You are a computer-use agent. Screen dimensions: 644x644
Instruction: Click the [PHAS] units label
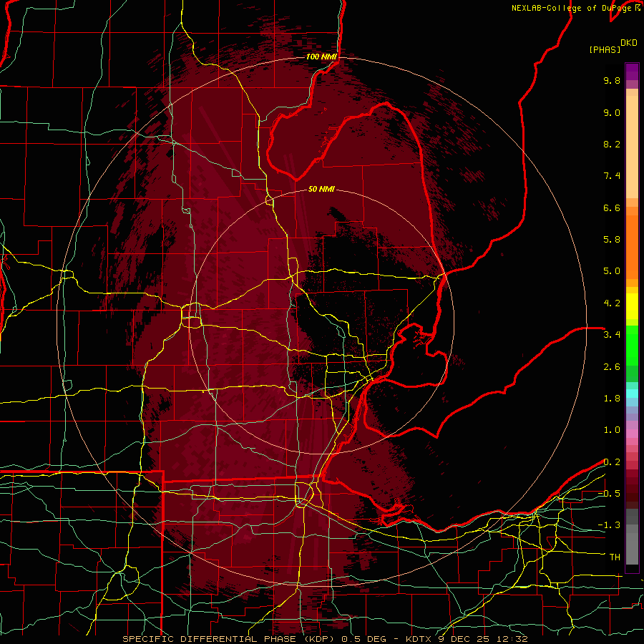(605, 49)
